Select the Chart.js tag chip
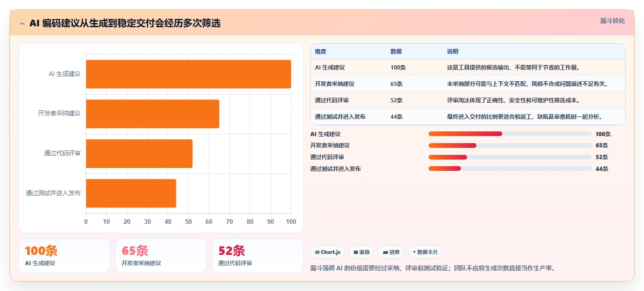The width and height of the screenshot is (644, 291). [328, 252]
